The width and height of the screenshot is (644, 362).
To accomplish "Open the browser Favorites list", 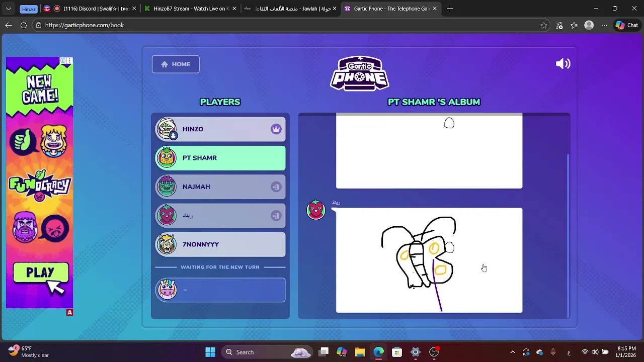I will click(x=574, y=25).
